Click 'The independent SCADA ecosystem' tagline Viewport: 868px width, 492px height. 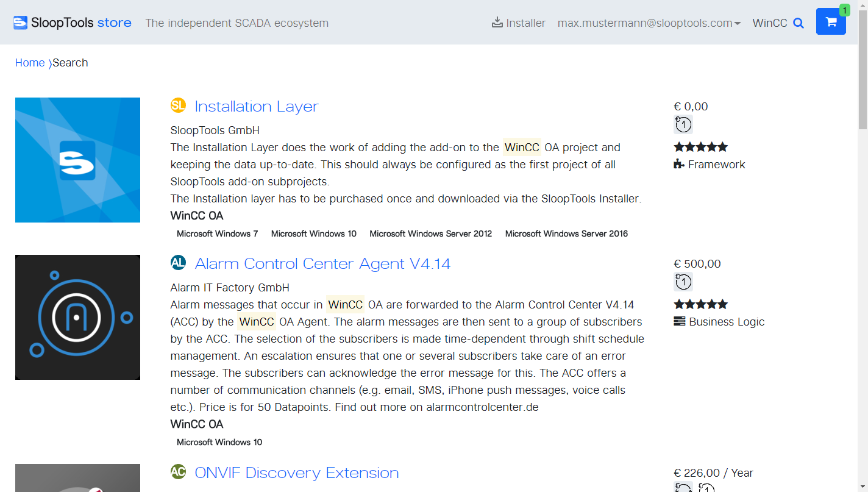click(237, 23)
